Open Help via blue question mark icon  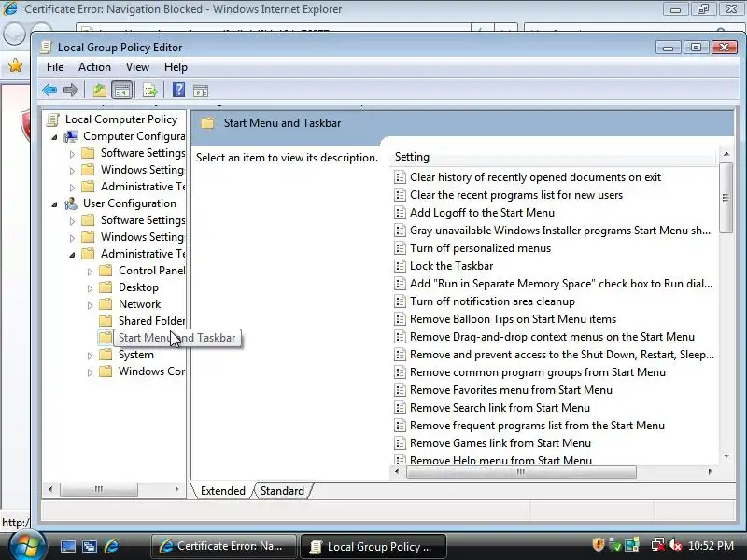coord(178,89)
